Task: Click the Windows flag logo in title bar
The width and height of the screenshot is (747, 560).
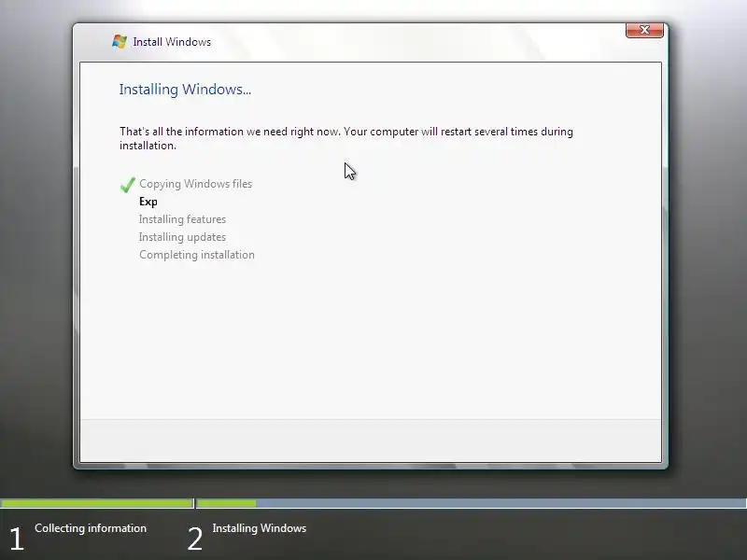Action: coord(120,41)
